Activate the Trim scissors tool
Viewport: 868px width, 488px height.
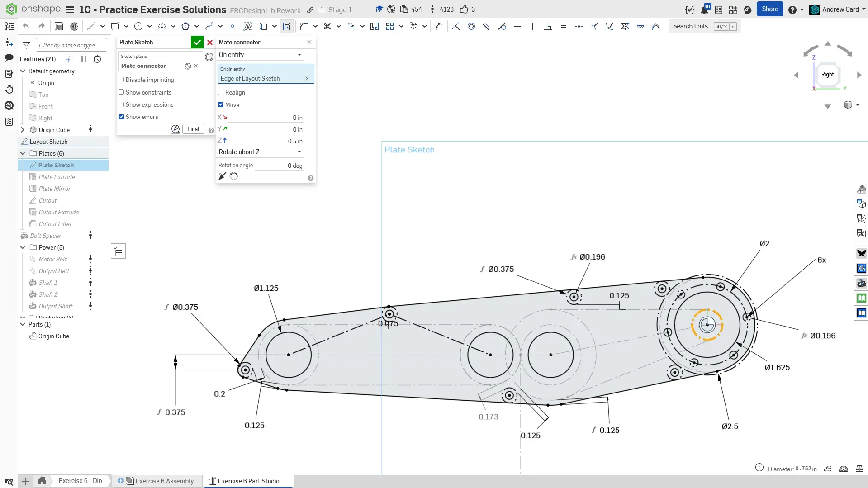click(327, 26)
